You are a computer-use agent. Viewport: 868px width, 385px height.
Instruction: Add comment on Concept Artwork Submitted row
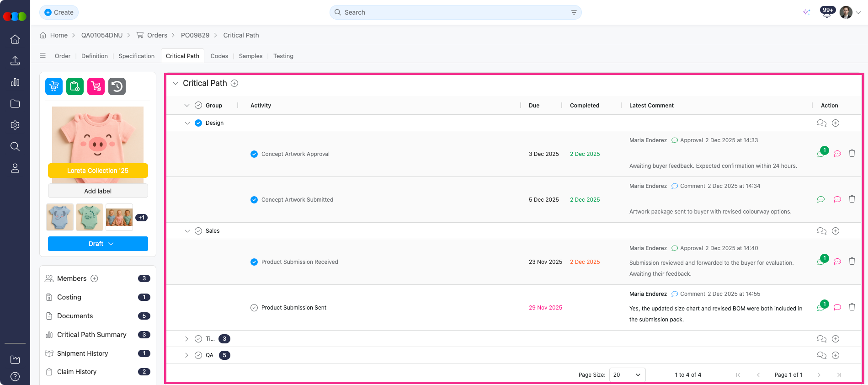[x=837, y=199]
